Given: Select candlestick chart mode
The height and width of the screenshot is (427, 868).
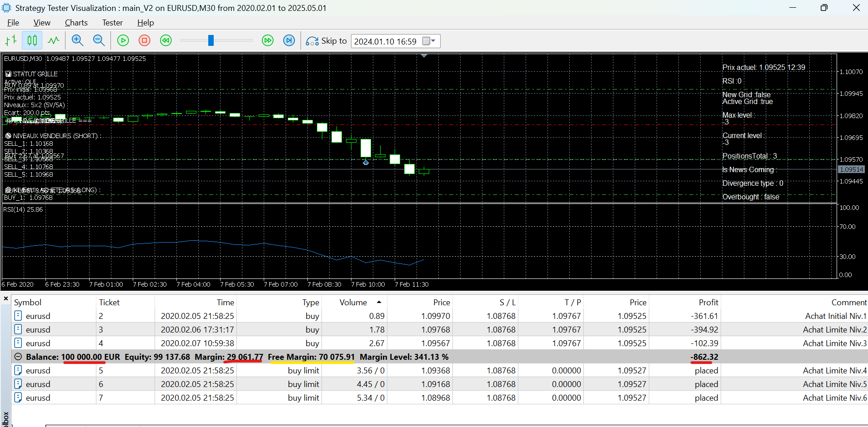Looking at the screenshot, I should coord(32,40).
